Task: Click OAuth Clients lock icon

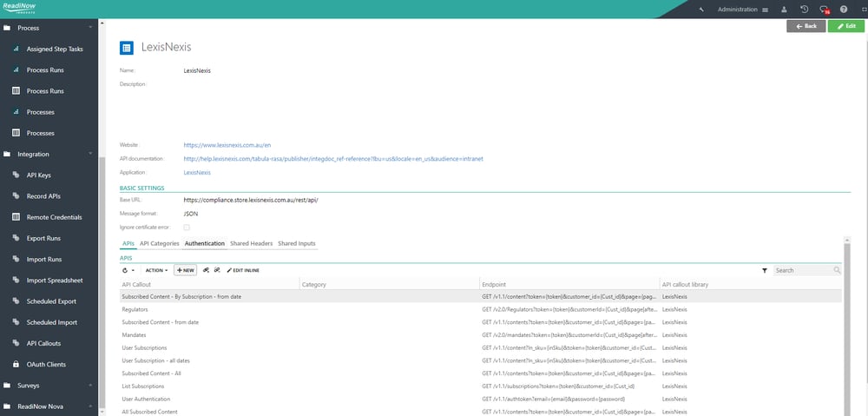Action: coord(16,365)
